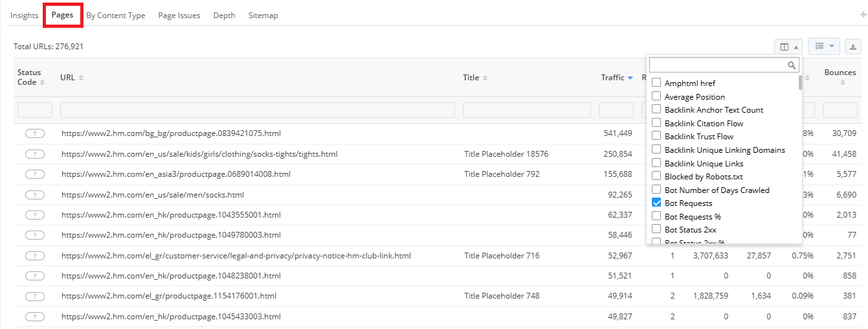Image resolution: width=868 pixels, height=329 pixels.
Task: Enable the Average Position column
Action: [656, 96]
